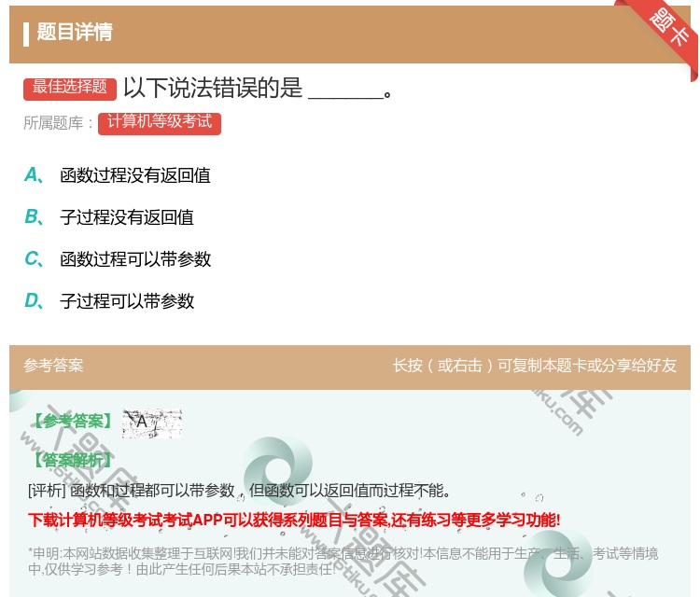Click the [评析] explanation sentence
The height and width of the screenshot is (597, 700).
(x=239, y=491)
